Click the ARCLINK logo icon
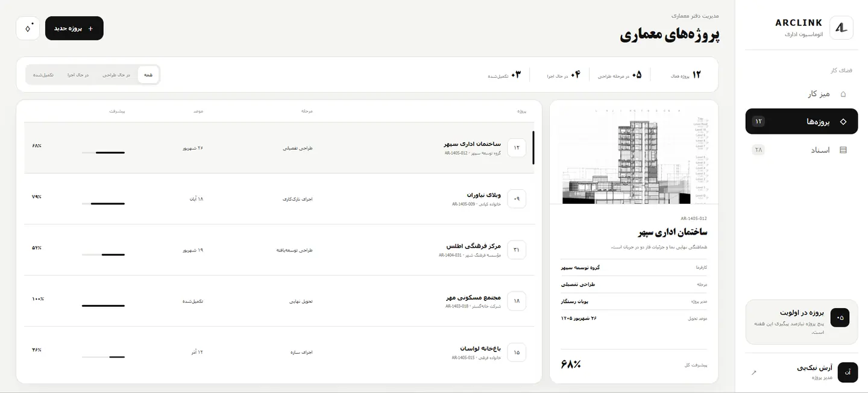 pyautogui.click(x=841, y=28)
